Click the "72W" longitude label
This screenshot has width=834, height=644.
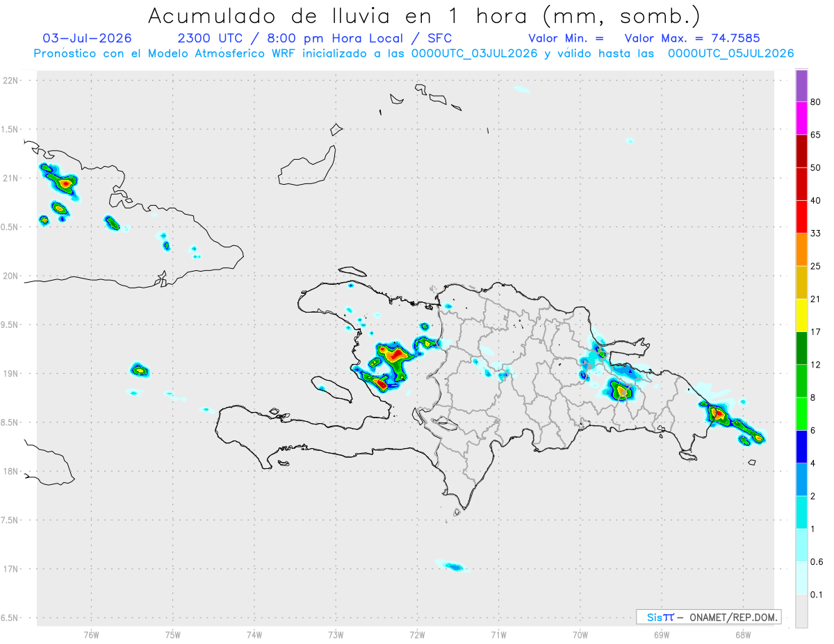[417, 634]
